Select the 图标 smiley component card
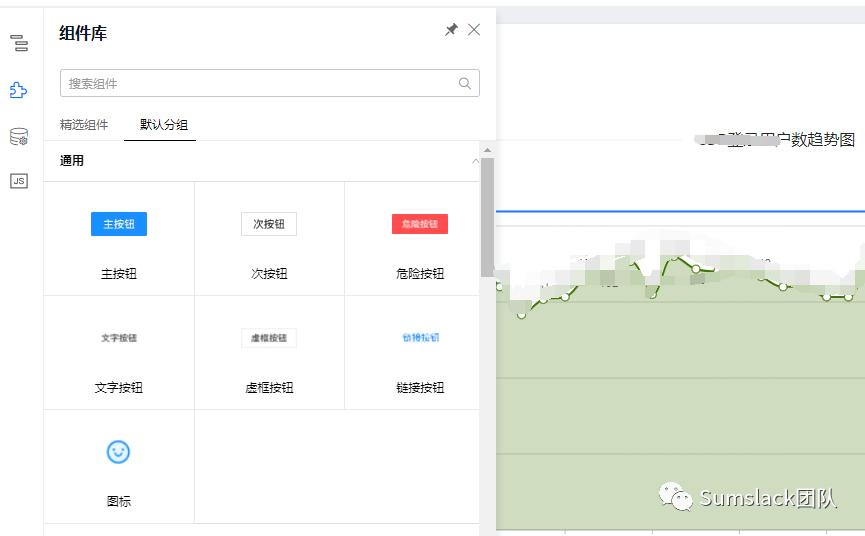Image resolution: width=865 pixels, height=536 pixels. tap(119, 467)
